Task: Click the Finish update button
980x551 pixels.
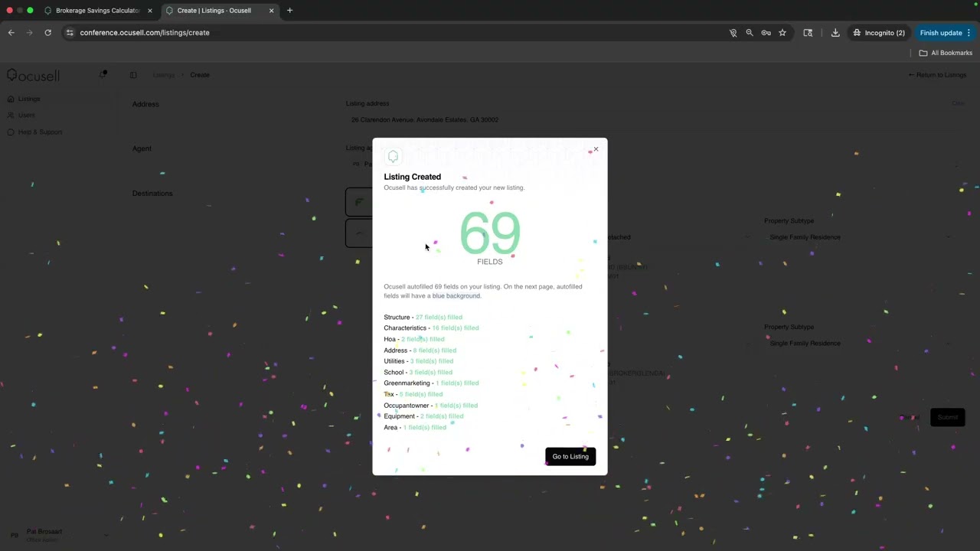Action: (941, 33)
